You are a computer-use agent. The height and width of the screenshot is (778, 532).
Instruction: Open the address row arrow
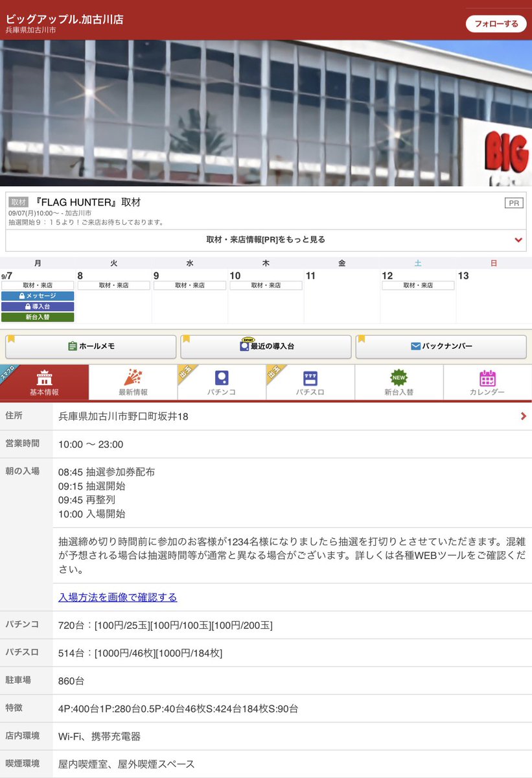click(523, 416)
